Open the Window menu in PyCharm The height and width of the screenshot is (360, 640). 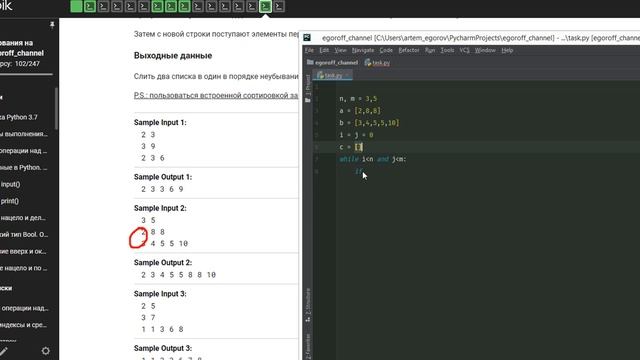[485, 50]
